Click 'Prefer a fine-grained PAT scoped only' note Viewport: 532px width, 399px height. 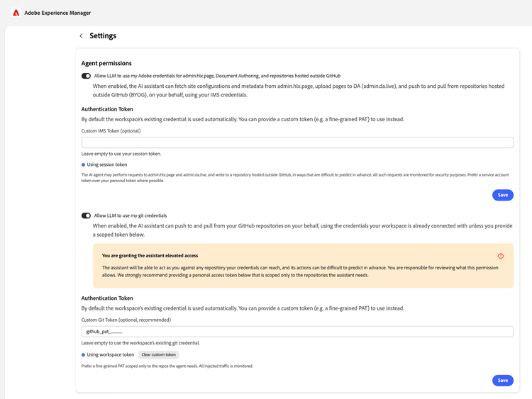coord(167,366)
